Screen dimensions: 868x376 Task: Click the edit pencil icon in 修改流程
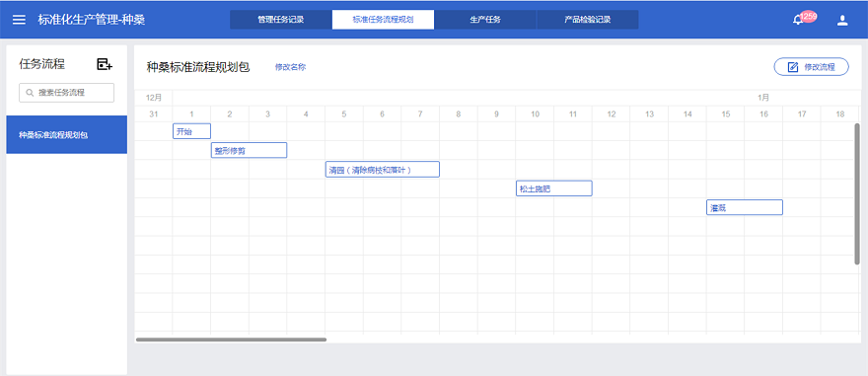tap(793, 67)
